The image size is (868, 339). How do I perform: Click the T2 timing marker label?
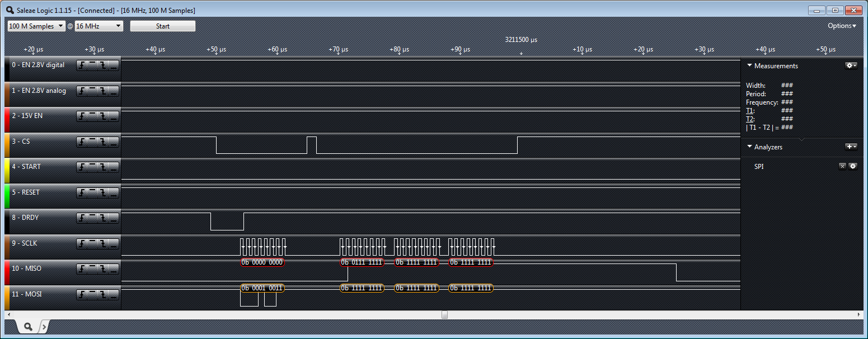[x=750, y=119]
